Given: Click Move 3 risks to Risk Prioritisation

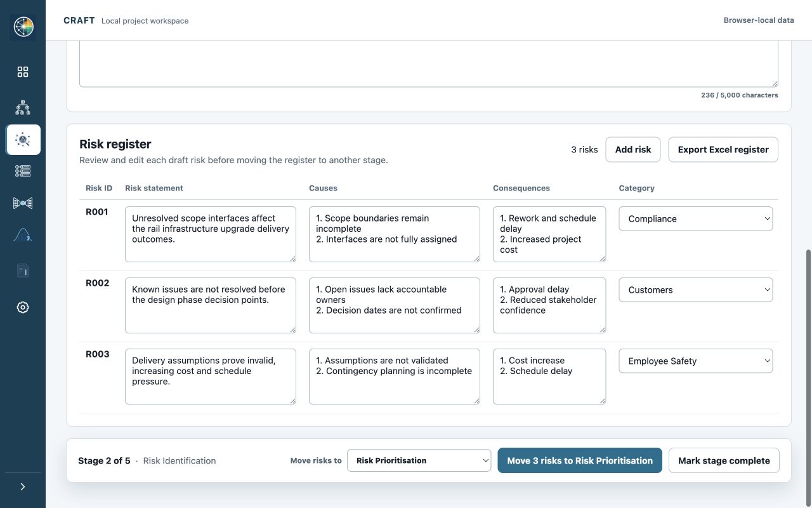Looking at the screenshot, I should 580,460.
